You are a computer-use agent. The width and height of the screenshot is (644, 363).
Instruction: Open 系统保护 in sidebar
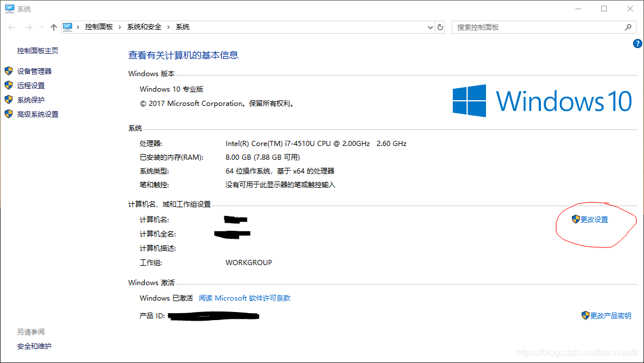coord(31,100)
